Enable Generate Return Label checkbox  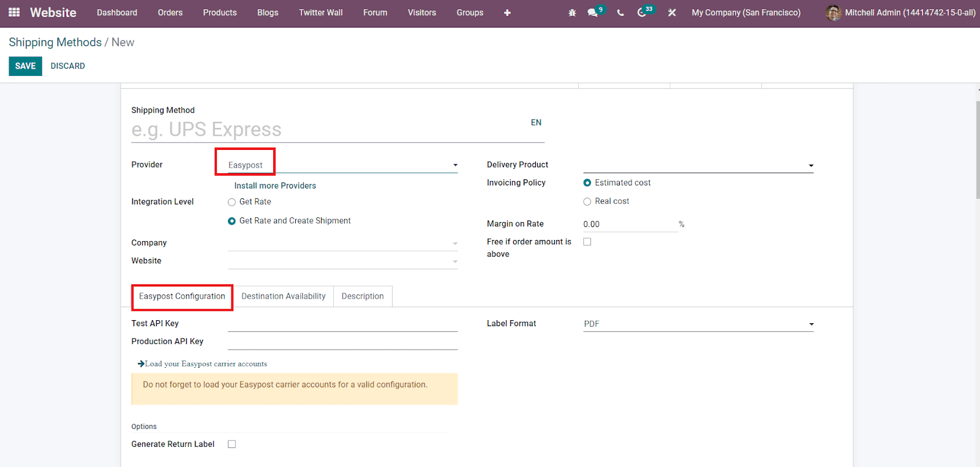232,444
